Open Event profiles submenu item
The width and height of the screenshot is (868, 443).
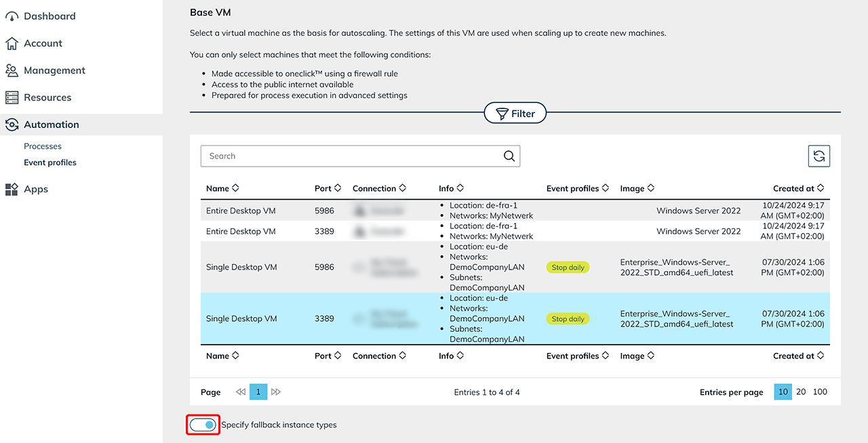(x=50, y=163)
